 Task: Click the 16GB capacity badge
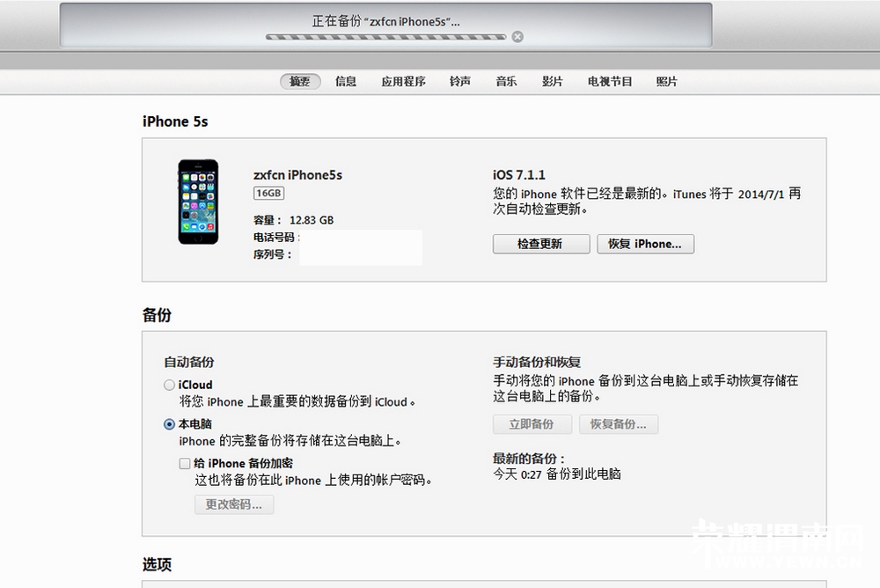[x=269, y=193]
